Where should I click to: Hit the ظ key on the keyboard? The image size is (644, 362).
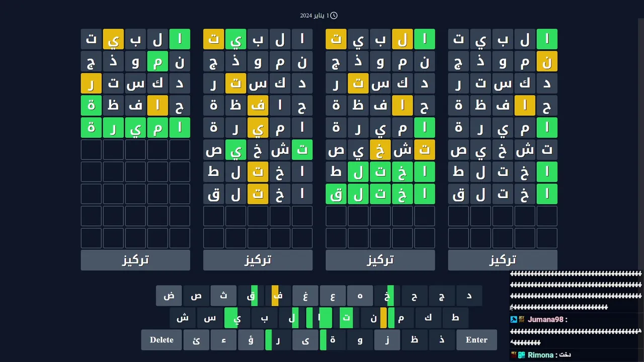click(x=414, y=340)
